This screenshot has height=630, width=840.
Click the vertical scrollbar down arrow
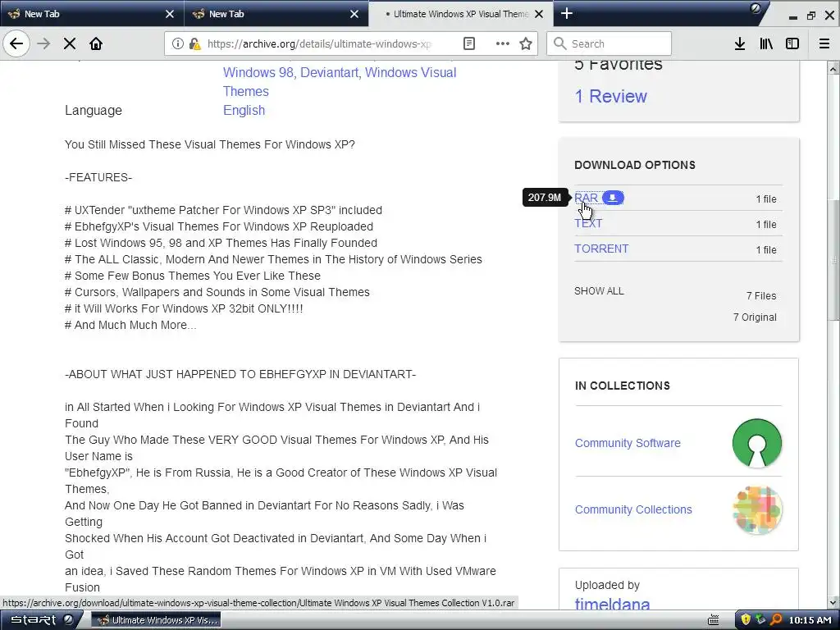(833, 603)
